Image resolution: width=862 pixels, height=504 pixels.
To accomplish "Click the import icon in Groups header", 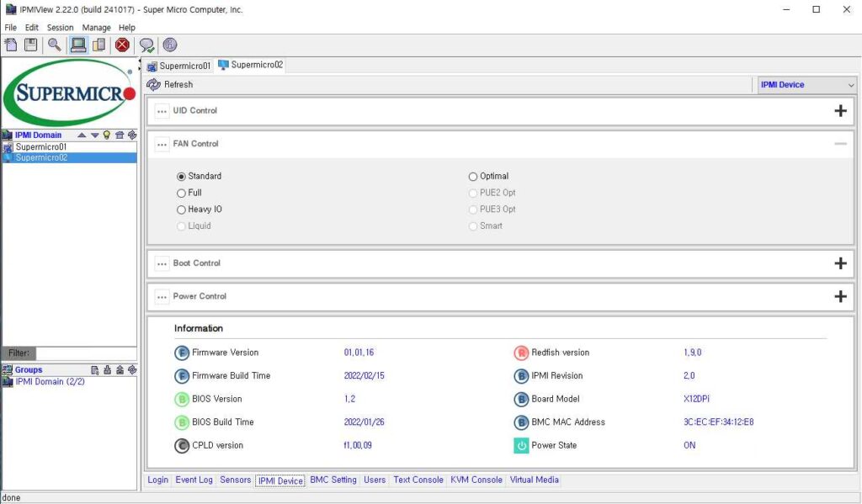I will pos(107,370).
